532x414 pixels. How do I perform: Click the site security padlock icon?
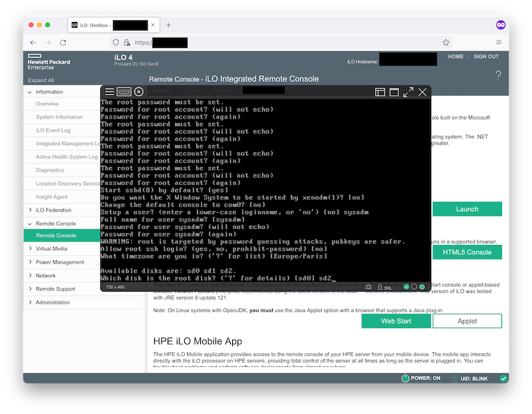126,43
